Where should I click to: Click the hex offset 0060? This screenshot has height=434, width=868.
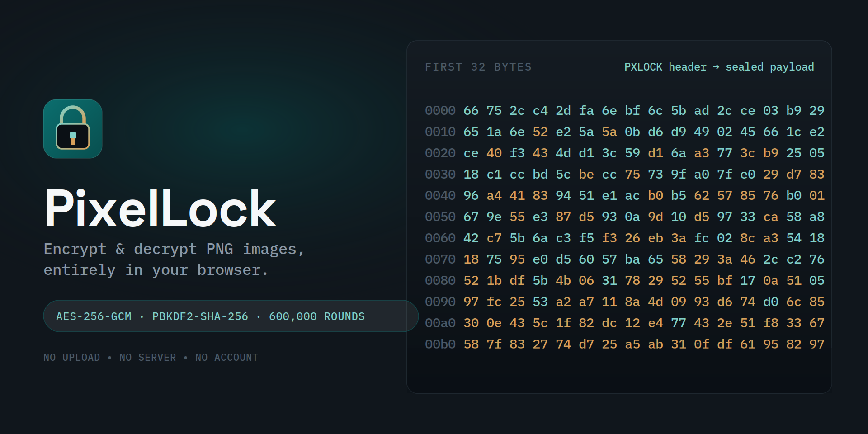[x=440, y=238]
